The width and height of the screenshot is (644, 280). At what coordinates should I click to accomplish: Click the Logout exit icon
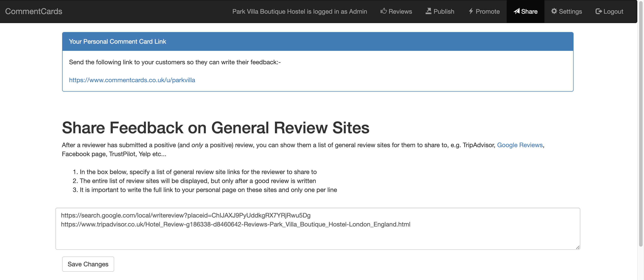point(598,11)
